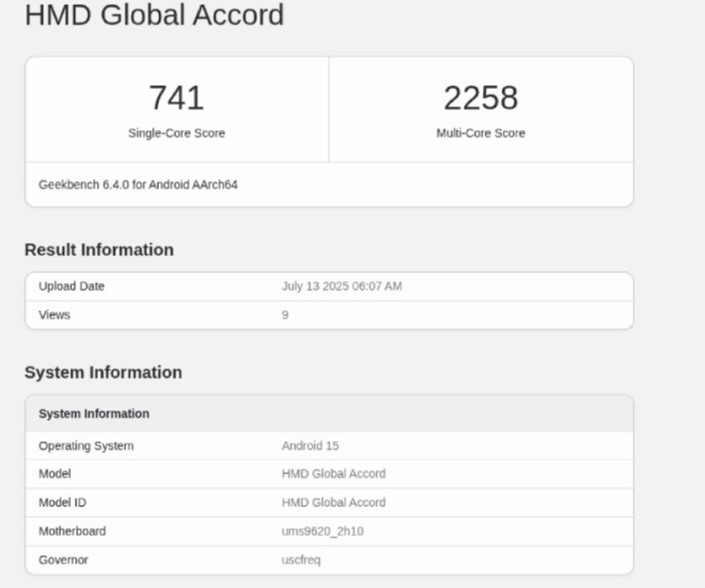Select the Governor row label
This screenshot has width=705, height=588.
pyautogui.click(x=63, y=560)
